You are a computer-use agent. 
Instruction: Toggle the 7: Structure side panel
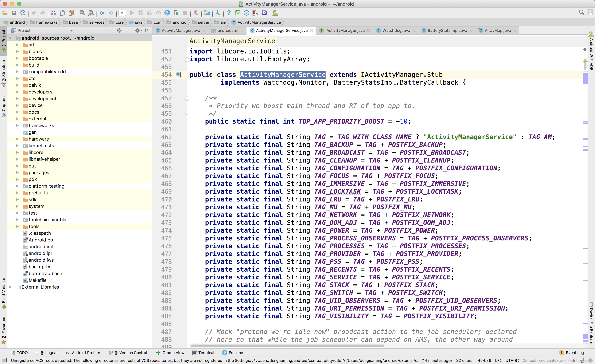pos(4,73)
